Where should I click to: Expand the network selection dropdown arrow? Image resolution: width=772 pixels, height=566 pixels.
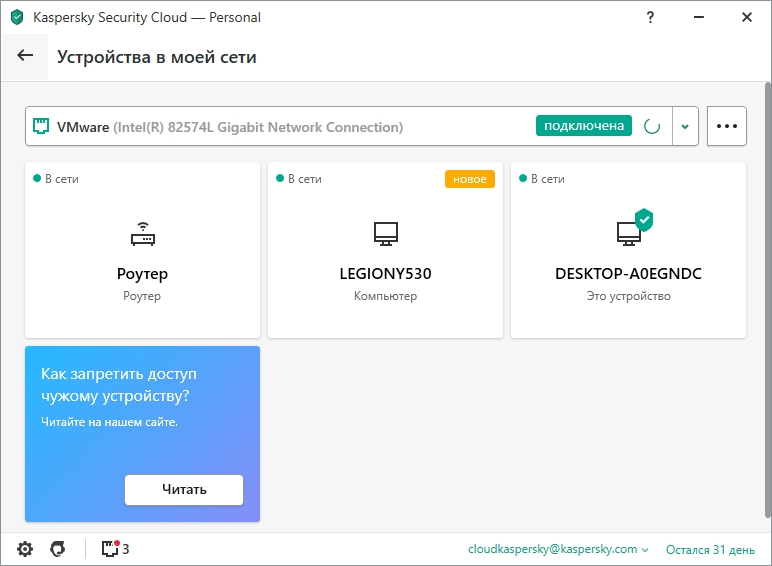pyautogui.click(x=685, y=126)
